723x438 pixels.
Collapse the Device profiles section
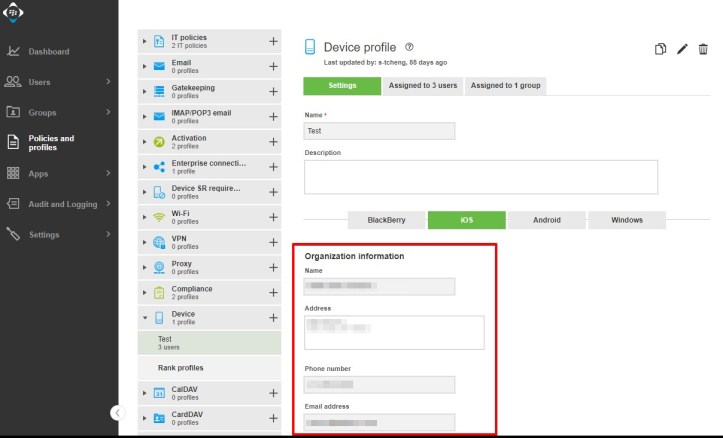145,318
